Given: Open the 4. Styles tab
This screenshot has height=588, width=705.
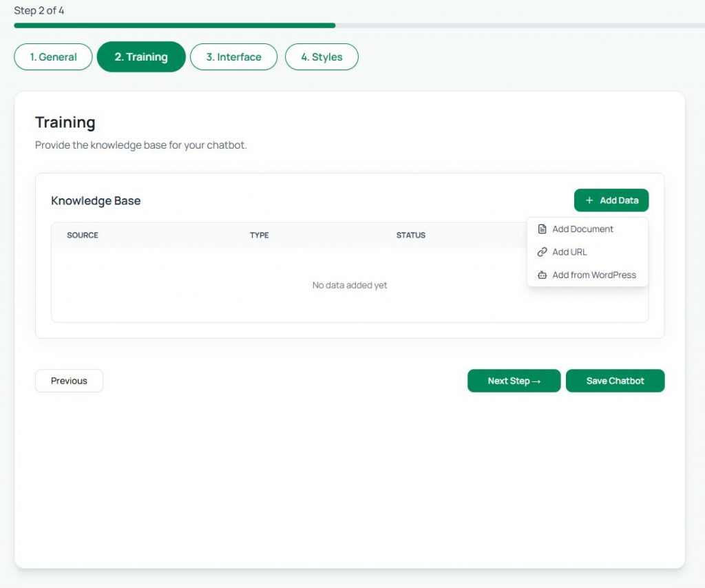Looking at the screenshot, I should (x=322, y=56).
